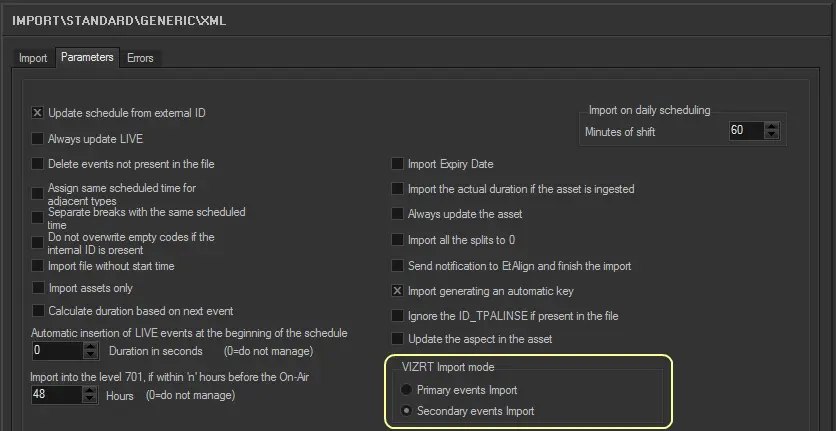836x431 pixels.
Task: Tick the Import assets only checkbox
Action: click(38, 288)
